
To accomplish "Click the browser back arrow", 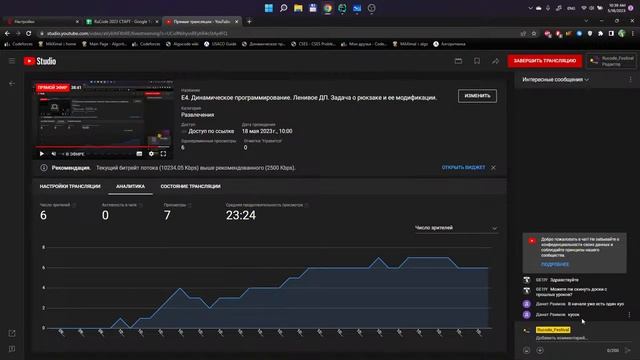I will click(7, 33).
